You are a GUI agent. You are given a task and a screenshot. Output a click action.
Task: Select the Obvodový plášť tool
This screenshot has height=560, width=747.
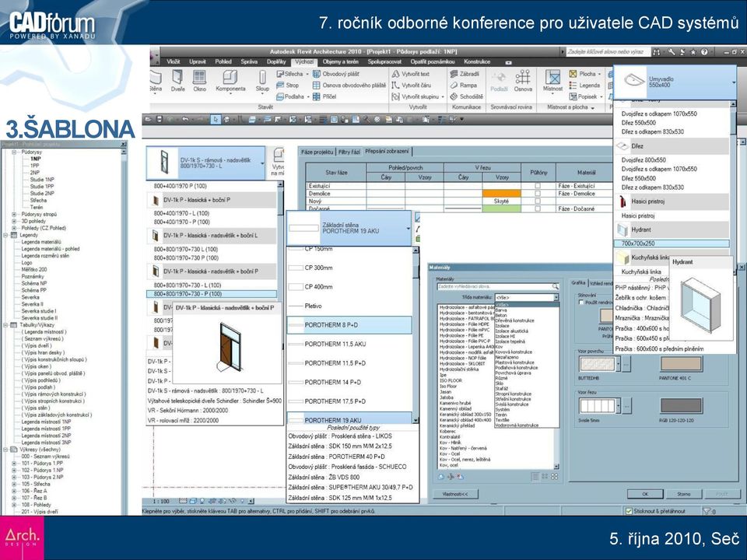click(x=336, y=74)
